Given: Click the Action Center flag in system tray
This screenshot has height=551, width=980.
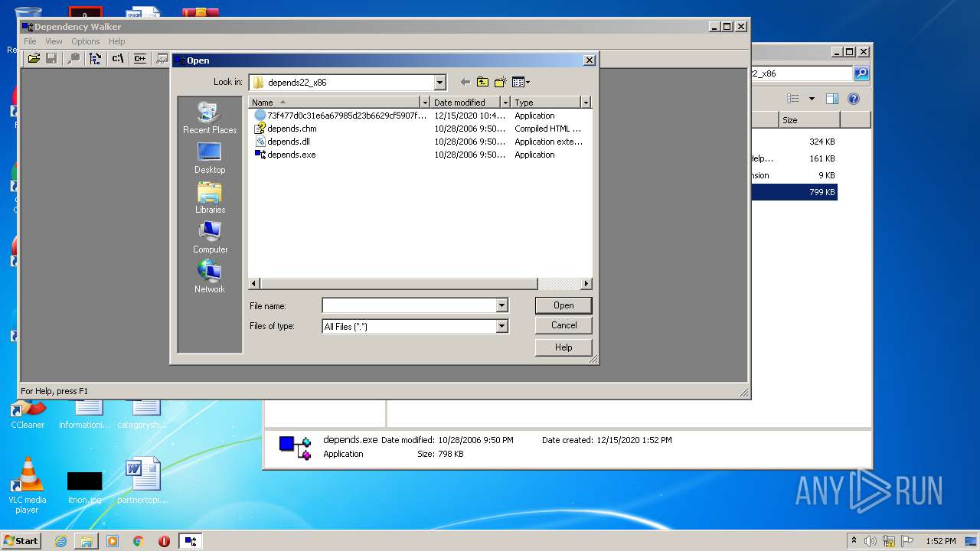Looking at the screenshot, I should click(x=906, y=541).
